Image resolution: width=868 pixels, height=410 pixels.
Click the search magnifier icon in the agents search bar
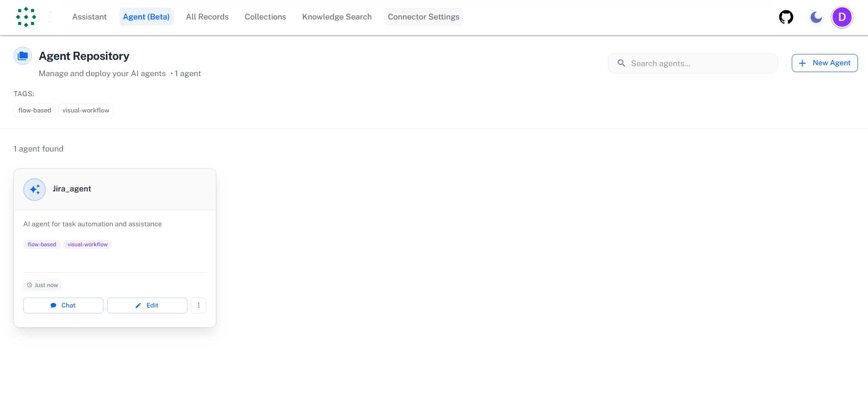point(621,63)
